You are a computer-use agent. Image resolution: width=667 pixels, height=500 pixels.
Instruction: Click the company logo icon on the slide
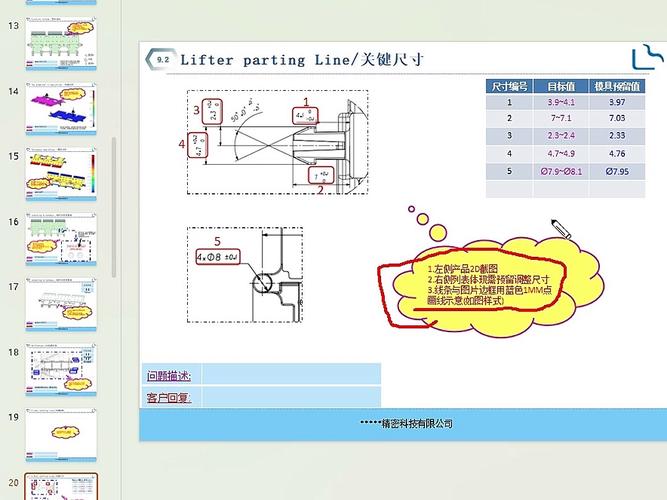tap(647, 57)
